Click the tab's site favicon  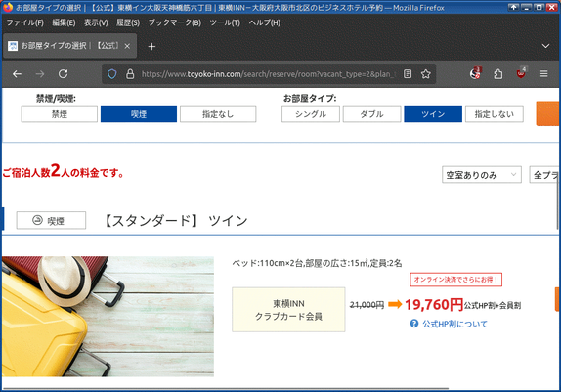[x=13, y=46]
